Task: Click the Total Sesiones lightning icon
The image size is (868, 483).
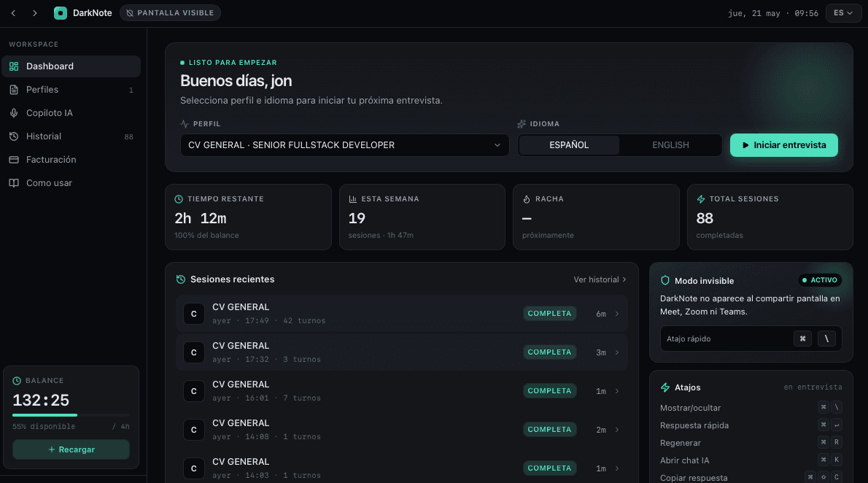Action: [x=701, y=199]
